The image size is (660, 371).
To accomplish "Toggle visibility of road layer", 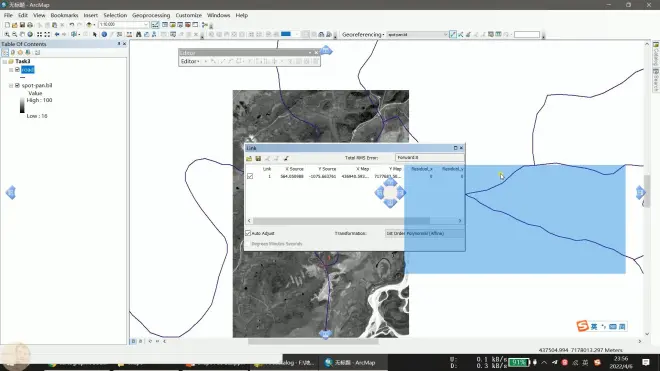I will pyautogui.click(x=17, y=69).
